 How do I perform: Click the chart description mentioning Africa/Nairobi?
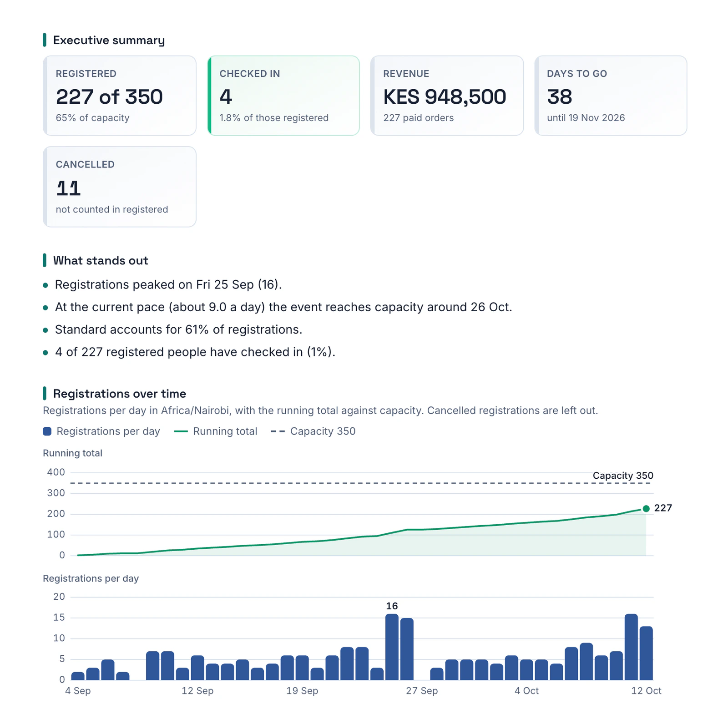click(x=320, y=410)
